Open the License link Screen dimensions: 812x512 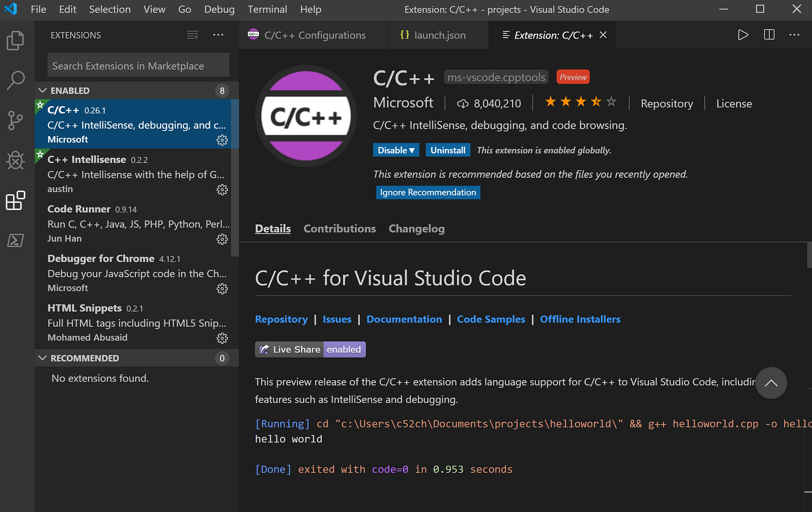click(734, 103)
